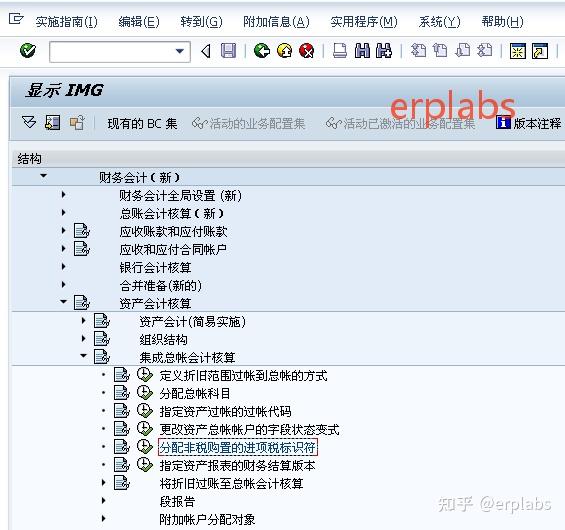Click the Previous Page icon
Screen dimensions: 565x530
440,51
